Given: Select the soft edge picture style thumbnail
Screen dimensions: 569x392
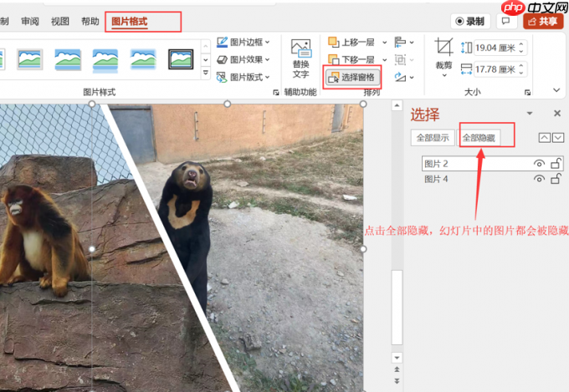Looking at the screenshot, I should 143,59.
